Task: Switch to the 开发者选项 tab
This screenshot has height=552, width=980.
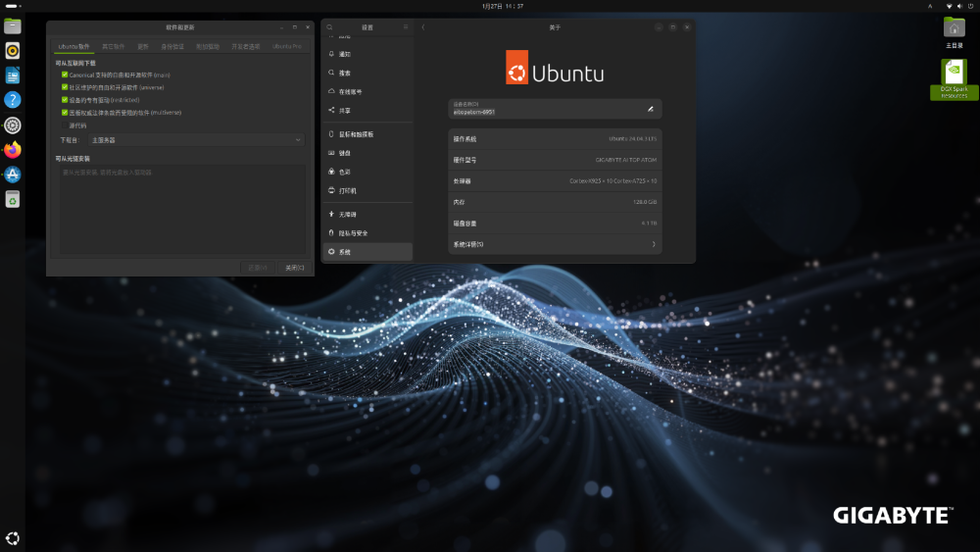Action: click(x=246, y=46)
